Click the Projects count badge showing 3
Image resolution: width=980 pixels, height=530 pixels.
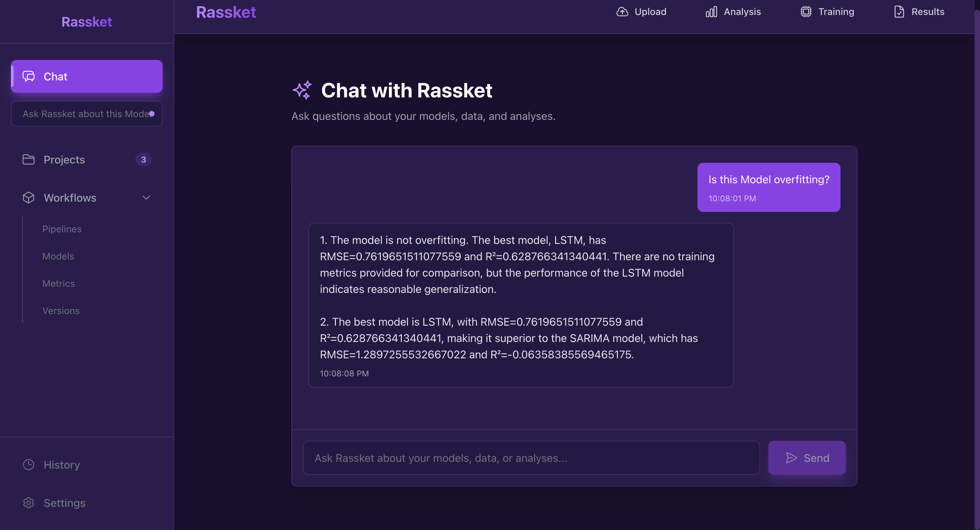pyautogui.click(x=143, y=159)
